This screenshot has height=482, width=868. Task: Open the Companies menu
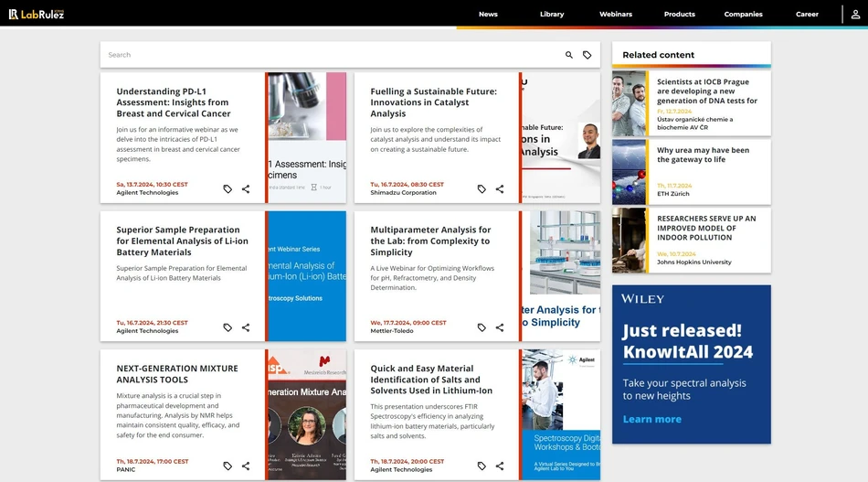(x=743, y=15)
